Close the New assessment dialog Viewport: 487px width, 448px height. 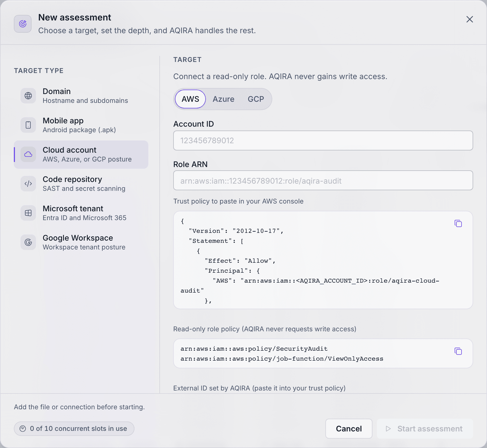click(x=470, y=19)
